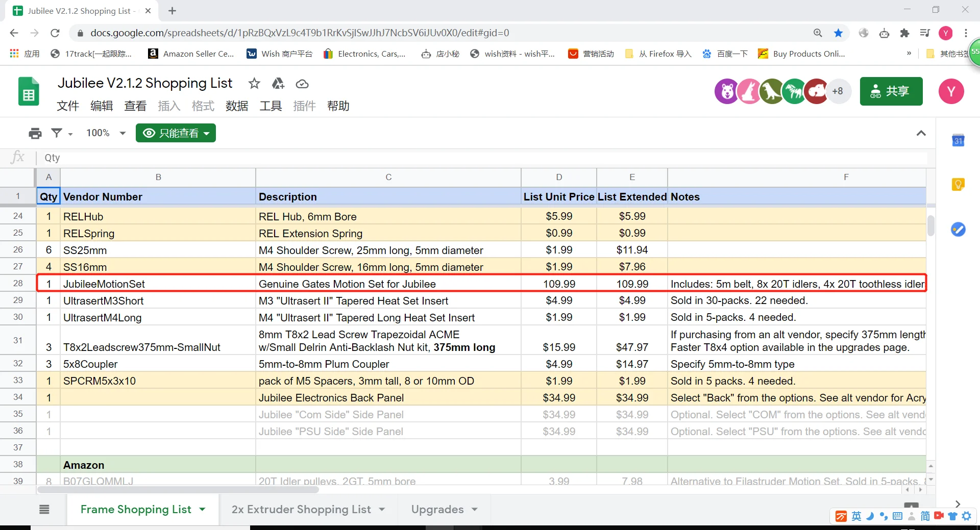
Task: Open the 数据 menu
Action: pyautogui.click(x=237, y=106)
